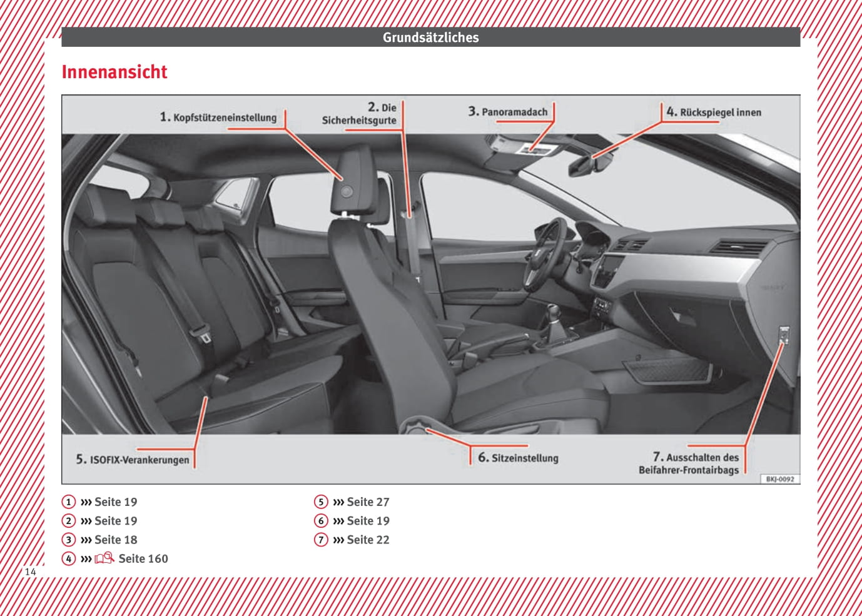The image size is (862, 616).
Task: Click the passenger airbag switch on the dashboard side
Action: (783, 335)
